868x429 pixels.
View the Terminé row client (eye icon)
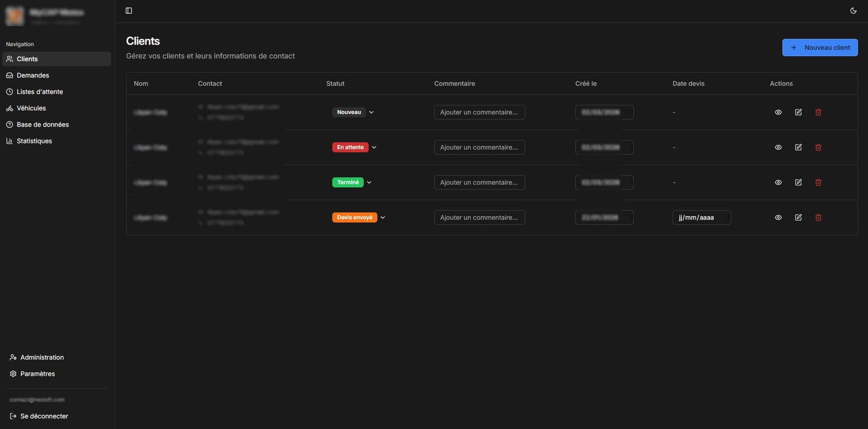point(778,182)
